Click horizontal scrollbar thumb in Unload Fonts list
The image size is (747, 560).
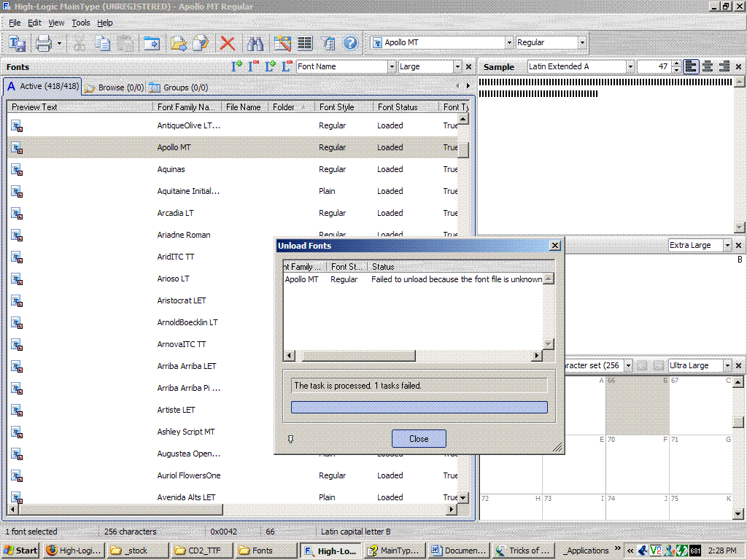[x=357, y=356]
